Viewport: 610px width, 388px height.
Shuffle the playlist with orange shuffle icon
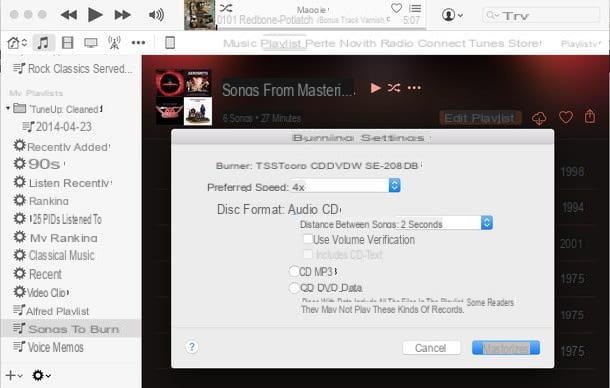click(x=394, y=88)
